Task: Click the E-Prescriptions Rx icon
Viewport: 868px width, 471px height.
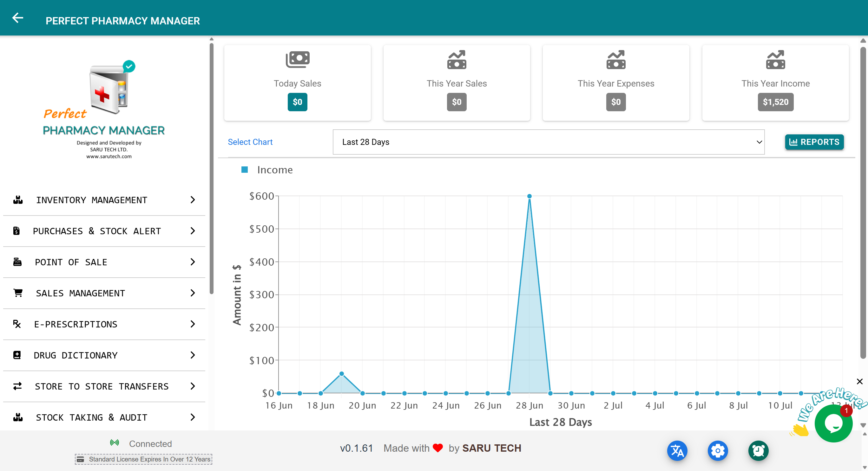Action: (17, 324)
